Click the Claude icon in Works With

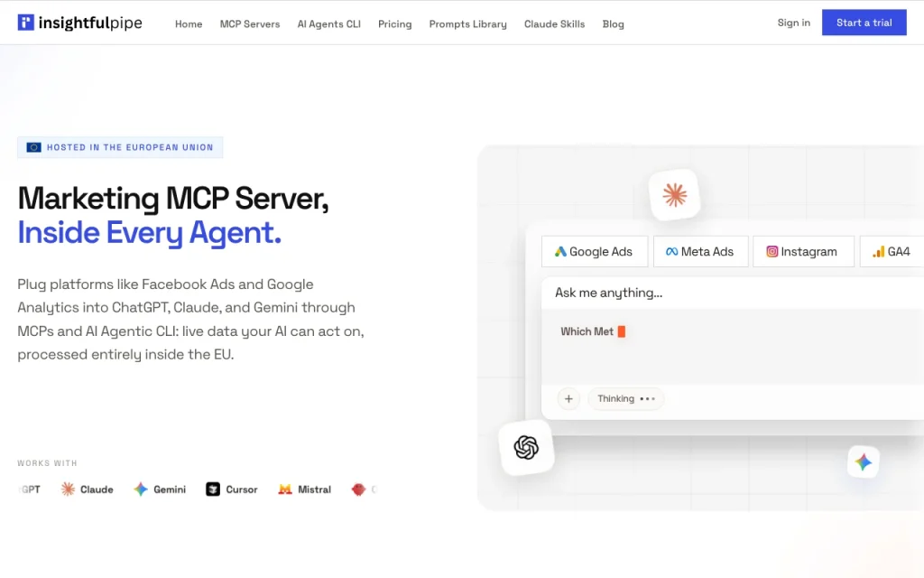tap(68, 489)
